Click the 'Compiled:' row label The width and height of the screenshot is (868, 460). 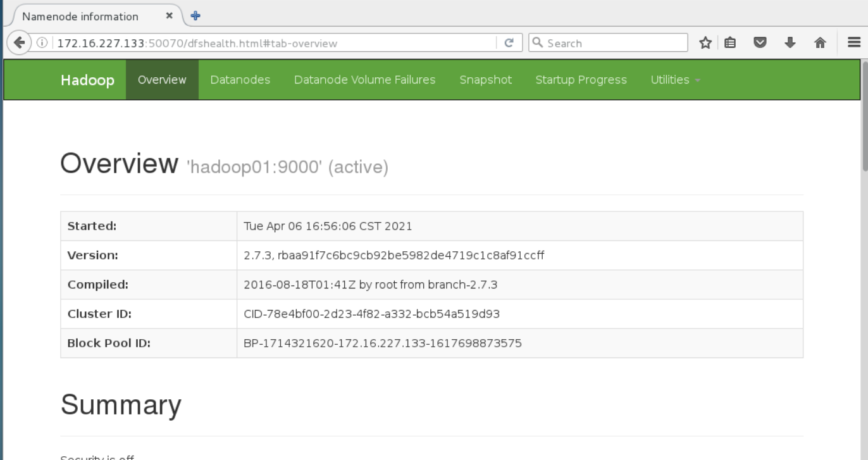(98, 284)
